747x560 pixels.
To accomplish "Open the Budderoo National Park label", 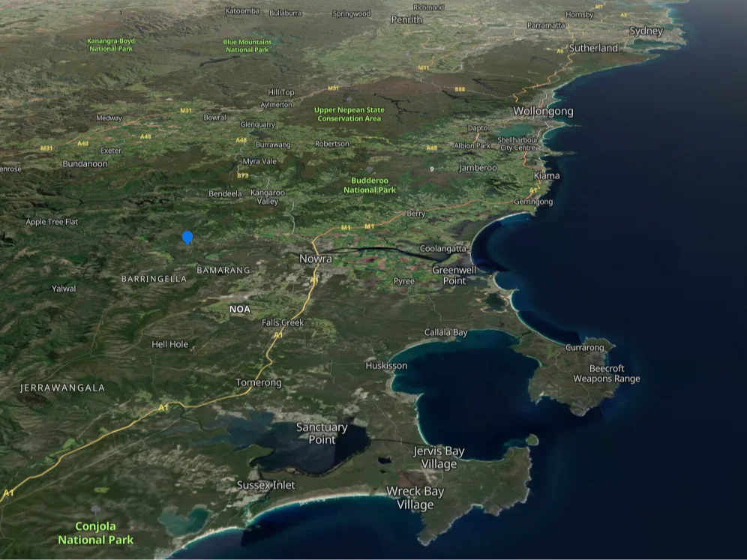I will (x=370, y=185).
